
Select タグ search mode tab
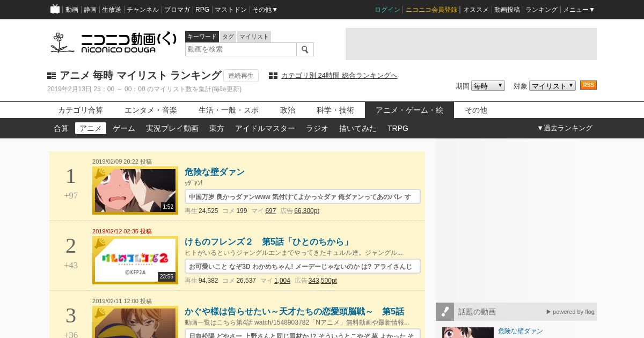(x=228, y=36)
